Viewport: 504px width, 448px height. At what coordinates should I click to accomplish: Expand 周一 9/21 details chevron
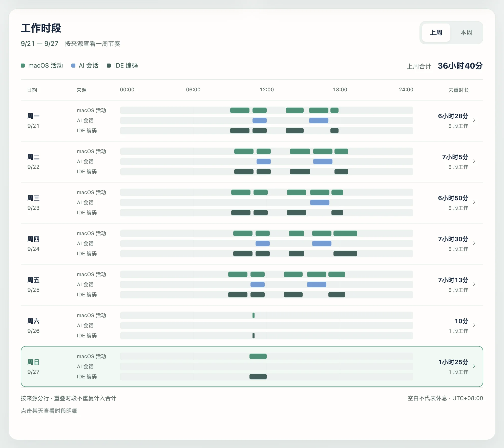[x=474, y=120]
